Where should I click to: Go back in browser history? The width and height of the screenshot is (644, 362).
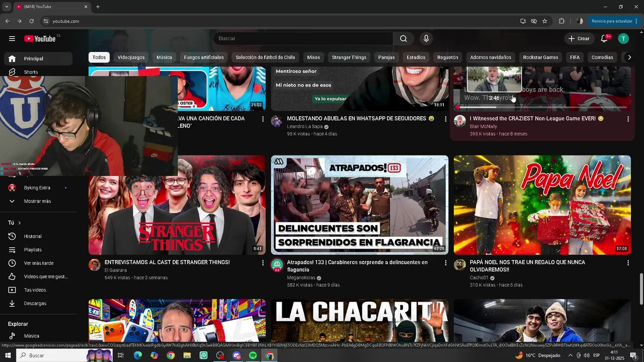[x=7, y=21]
